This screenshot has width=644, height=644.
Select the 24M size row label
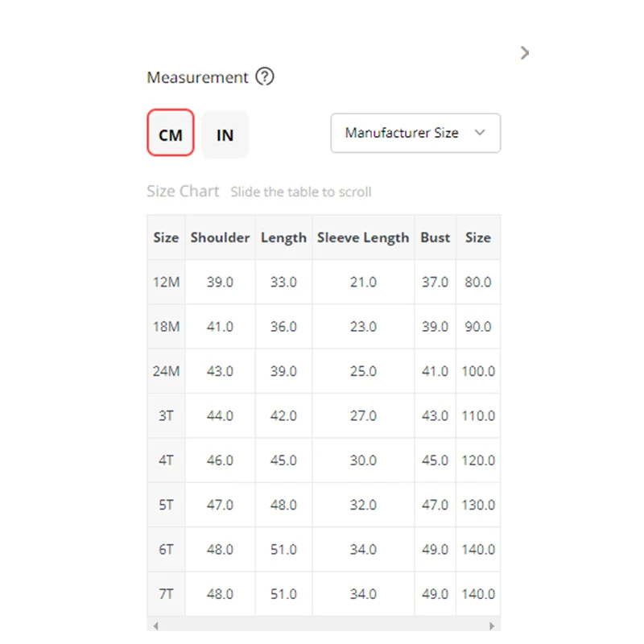167,372
